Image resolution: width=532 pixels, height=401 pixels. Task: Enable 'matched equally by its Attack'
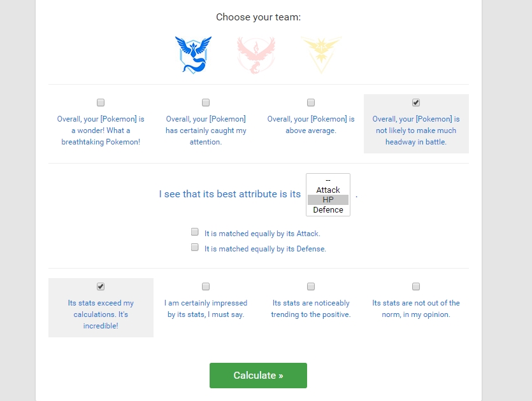[x=195, y=232]
